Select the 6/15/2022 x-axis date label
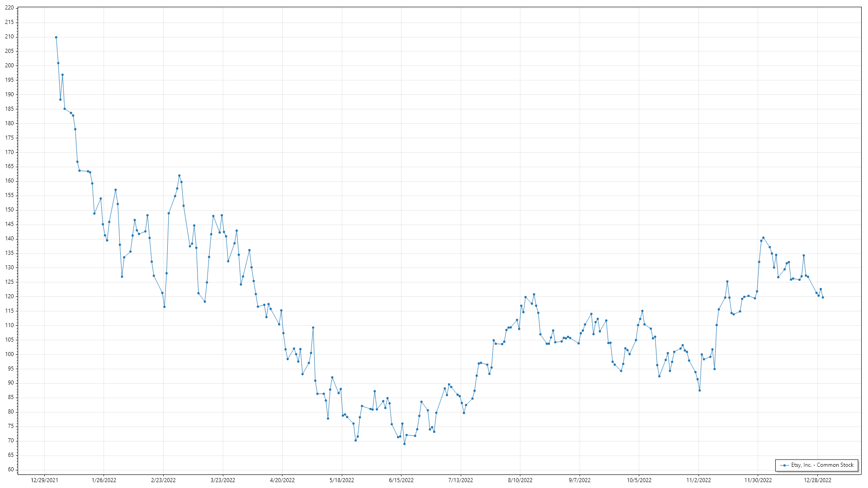868x488 pixels. coord(401,480)
